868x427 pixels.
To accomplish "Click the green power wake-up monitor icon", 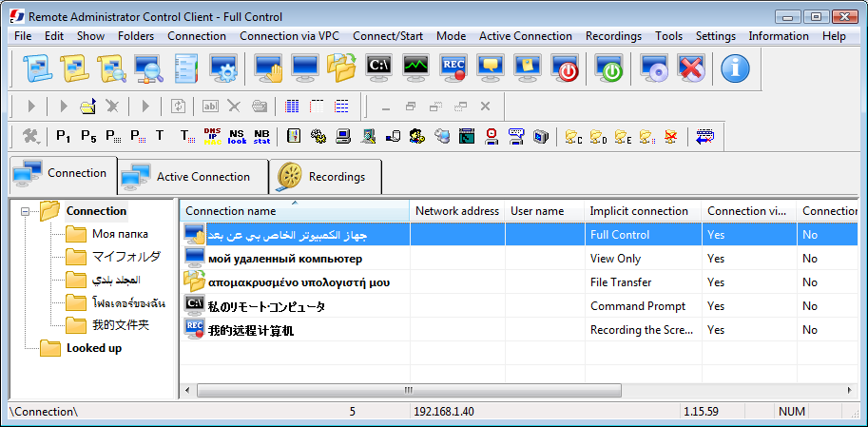I will pyautogui.click(x=608, y=68).
